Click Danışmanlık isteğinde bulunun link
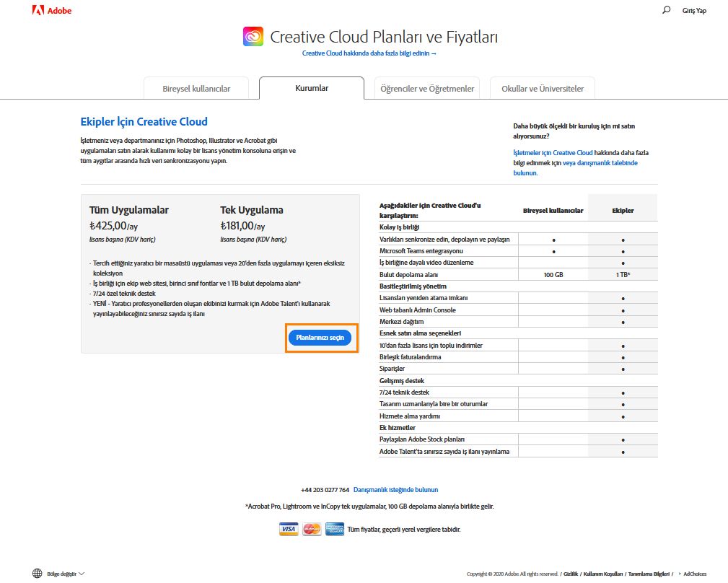Viewport: 728px width, 583px height. (x=395, y=490)
